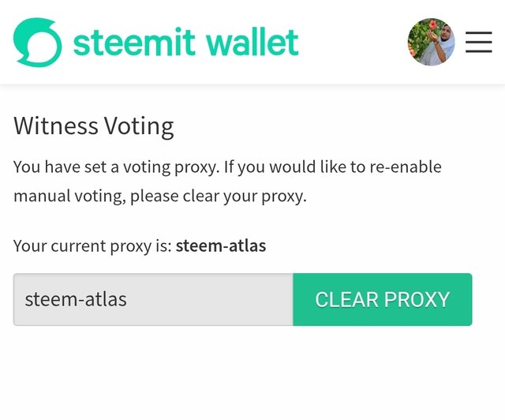Click the steem-atlas text inside the input
Screen dimensions: 505x420
click(x=76, y=299)
